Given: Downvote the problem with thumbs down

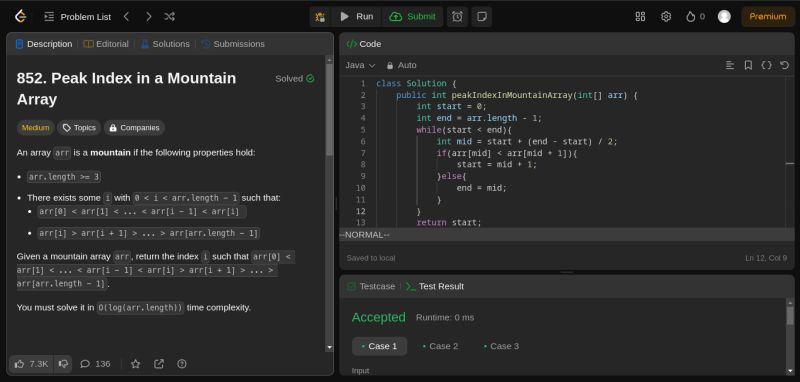Looking at the screenshot, I should coord(63,364).
